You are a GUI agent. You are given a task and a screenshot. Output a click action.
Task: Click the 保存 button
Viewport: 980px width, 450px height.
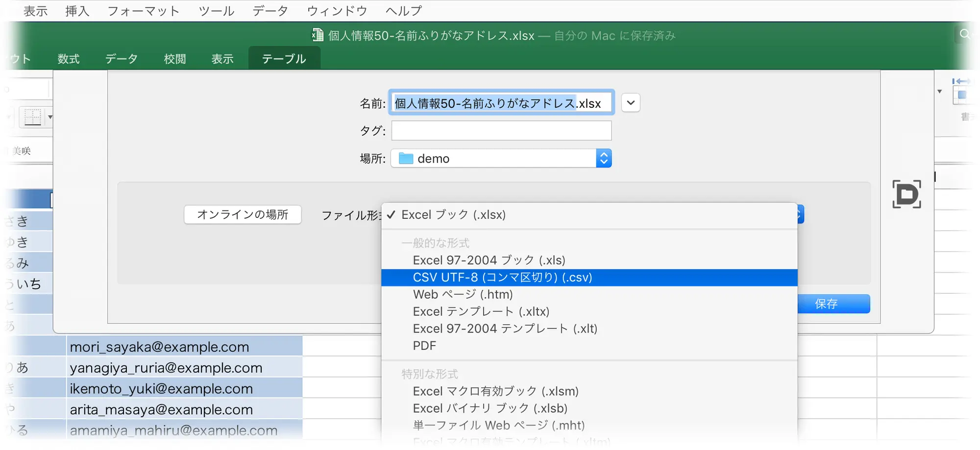click(833, 304)
